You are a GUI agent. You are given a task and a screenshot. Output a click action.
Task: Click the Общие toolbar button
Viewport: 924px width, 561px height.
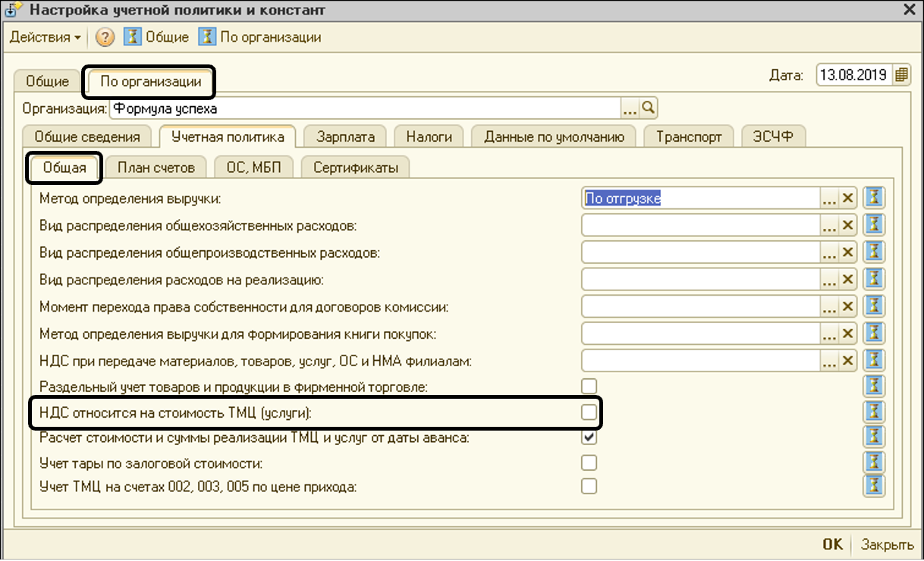157,37
